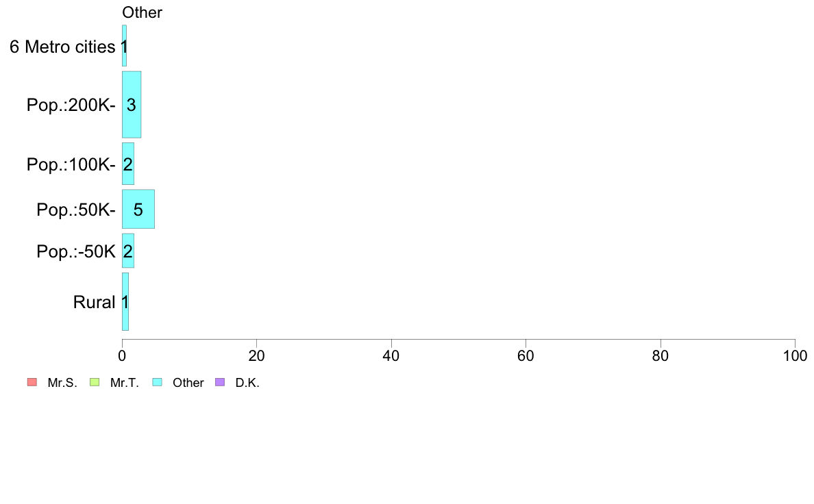
Task: Select the Rural bar showing 1
Action: [125, 302]
